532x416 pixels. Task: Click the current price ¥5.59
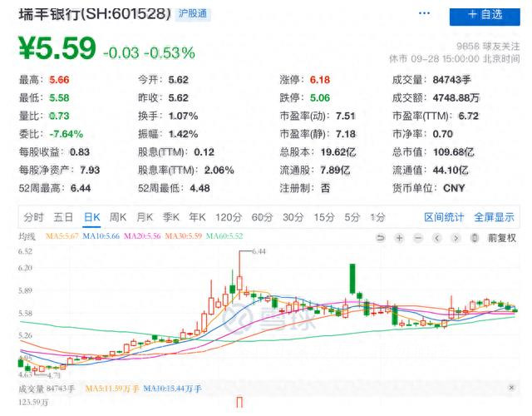57,48
